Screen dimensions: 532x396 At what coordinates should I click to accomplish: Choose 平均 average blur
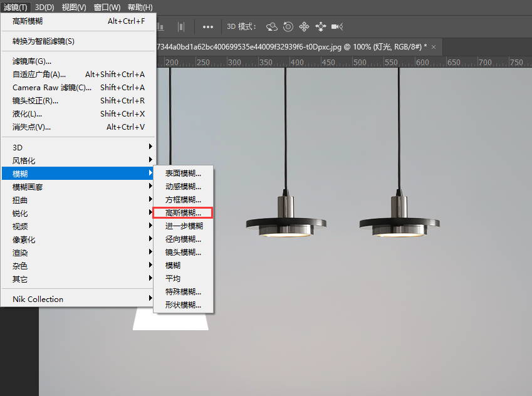pos(183,279)
